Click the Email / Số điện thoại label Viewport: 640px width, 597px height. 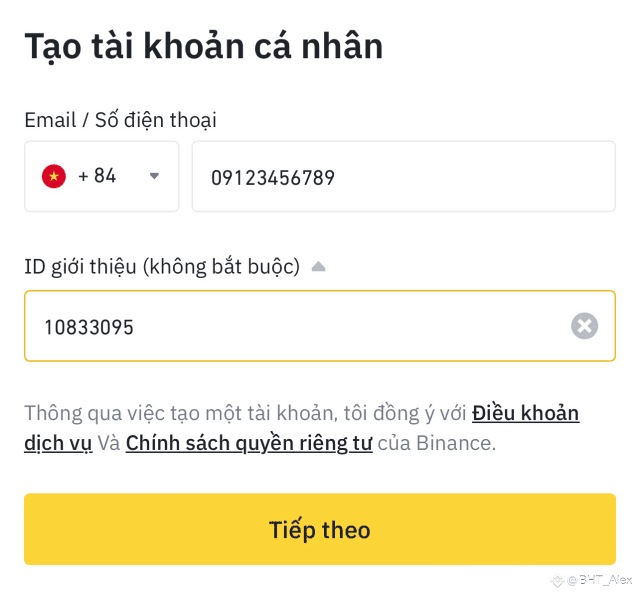pos(120,120)
